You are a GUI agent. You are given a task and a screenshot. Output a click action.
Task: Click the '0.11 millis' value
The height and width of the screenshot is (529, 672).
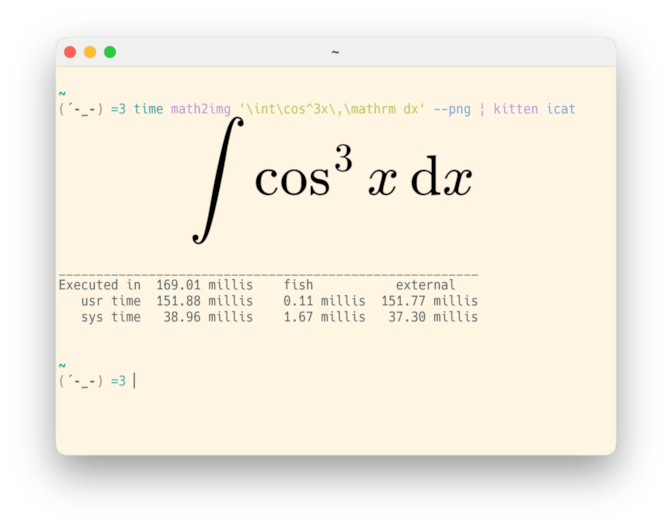[324, 301]
